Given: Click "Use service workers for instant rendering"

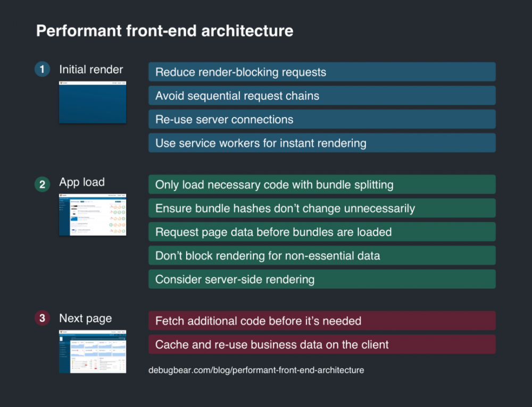Looking at the screenshot, I should pos(322,143).
